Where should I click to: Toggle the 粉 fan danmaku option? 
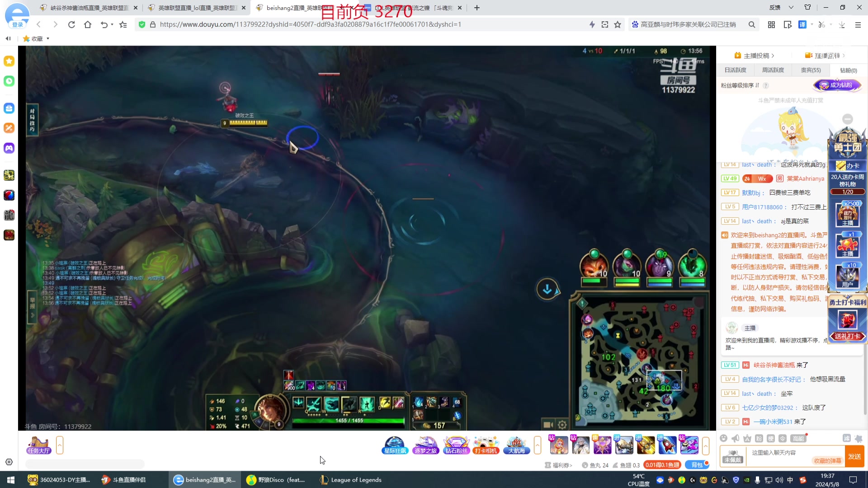tap(759, 438)
